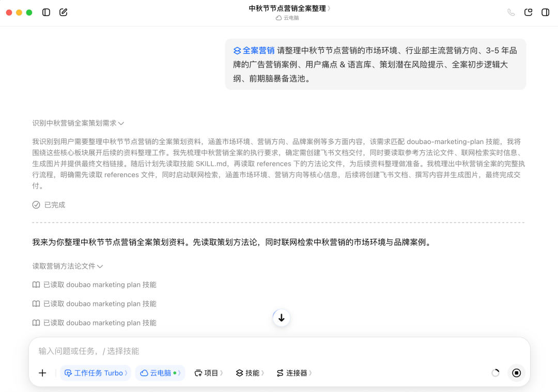Screen dimensions: 558x392
Task: Click the 已完成 checkmark icon
Action: (x=36, y=205)
